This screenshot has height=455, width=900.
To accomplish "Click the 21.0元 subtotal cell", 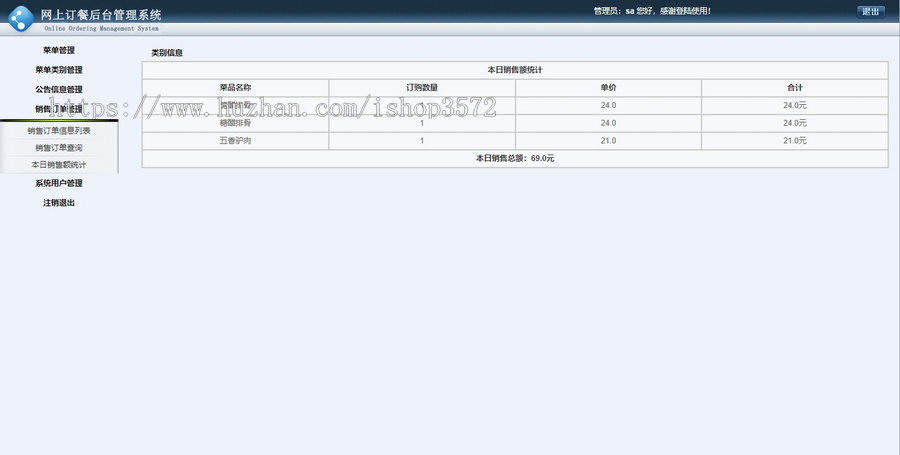I will point(795,141).
